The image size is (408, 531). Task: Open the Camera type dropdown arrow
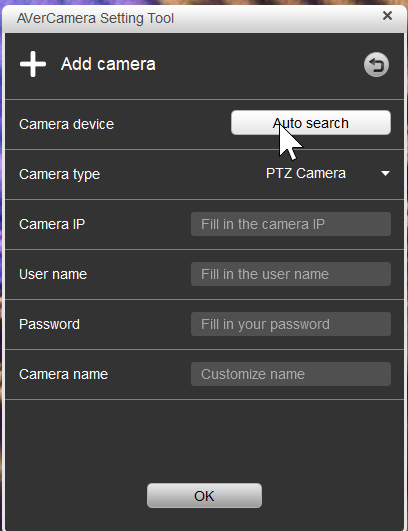pyautogui.click(x=385, y=173)
